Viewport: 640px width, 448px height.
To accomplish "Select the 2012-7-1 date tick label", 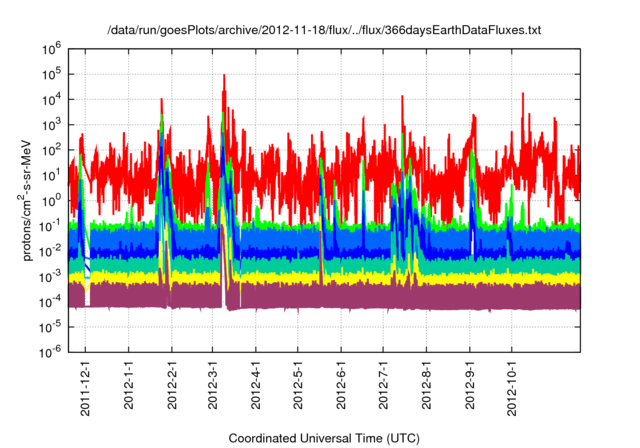I will point(383,384).
